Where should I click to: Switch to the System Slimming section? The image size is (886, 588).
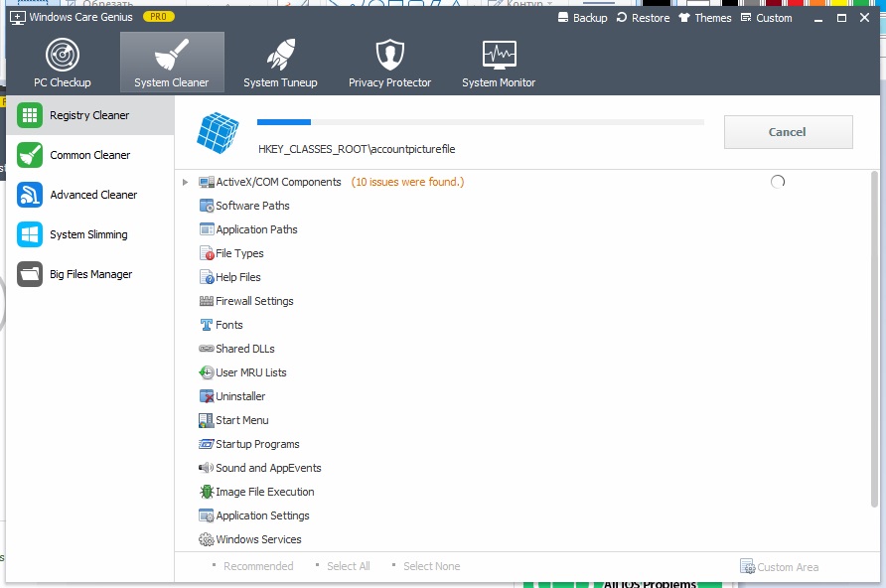(x=89, y=234)
